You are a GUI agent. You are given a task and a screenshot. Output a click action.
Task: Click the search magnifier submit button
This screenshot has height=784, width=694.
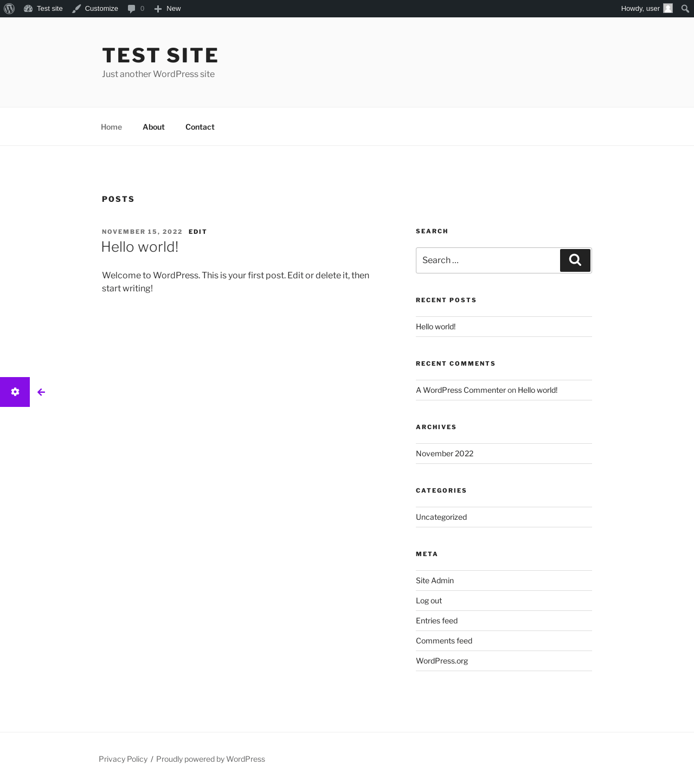coord(575,260)
